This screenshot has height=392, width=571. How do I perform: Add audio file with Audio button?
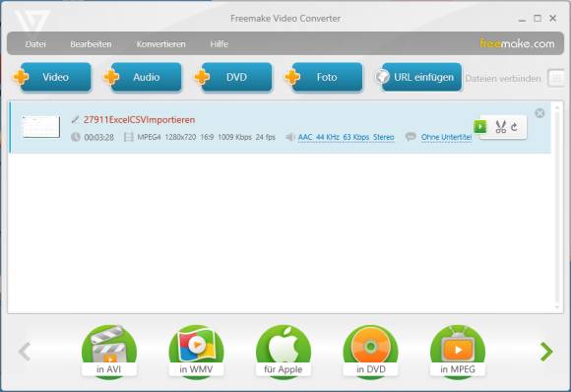143,77
